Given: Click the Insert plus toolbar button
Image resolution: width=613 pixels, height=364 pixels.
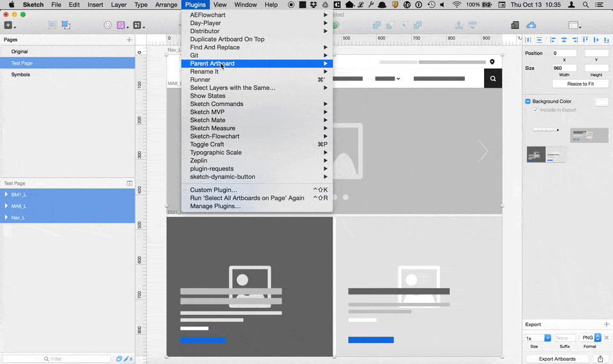Looking at the screenshot, I should [x=8, y=26].
